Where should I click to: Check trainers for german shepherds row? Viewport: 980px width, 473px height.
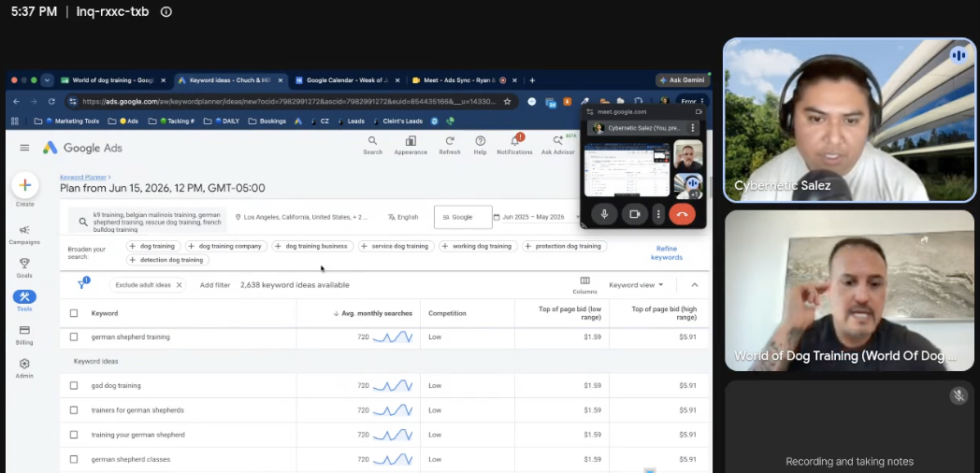(x=74, y=409)
